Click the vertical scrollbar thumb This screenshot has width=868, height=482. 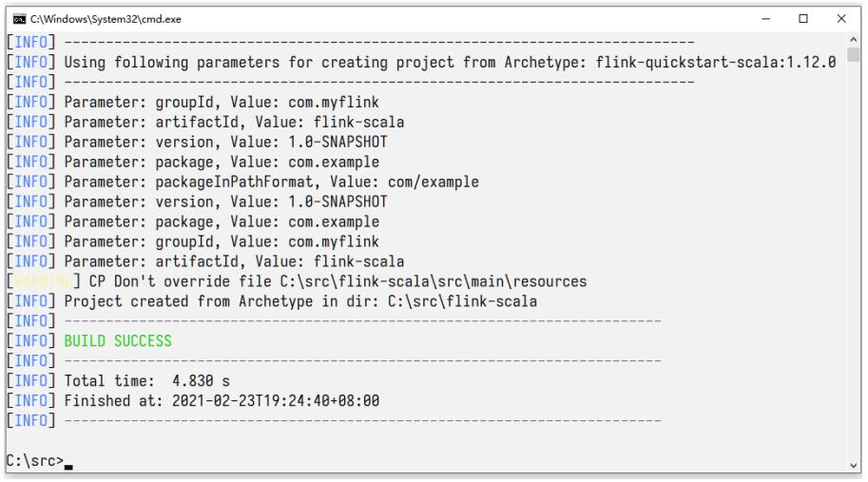(x=852, y=54)
